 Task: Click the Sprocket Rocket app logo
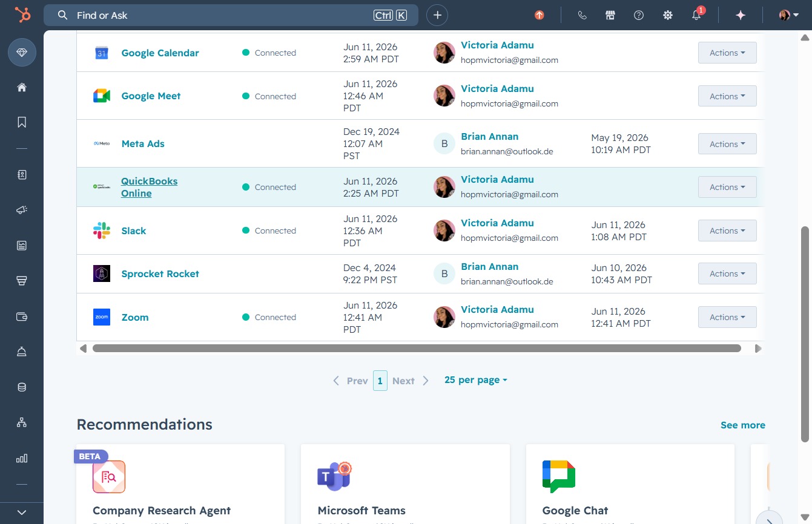pos(101,273)
